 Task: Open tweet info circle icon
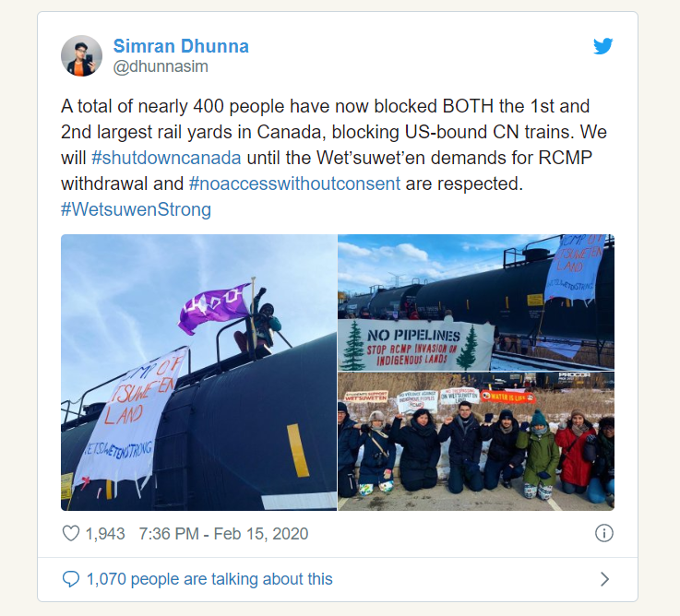(604, 533)
